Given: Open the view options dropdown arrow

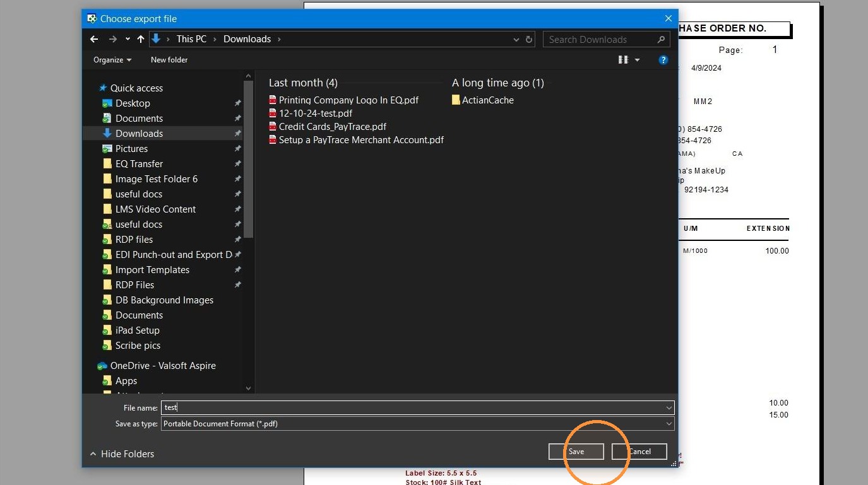Looking at the screenshot, I should click(637, 60).
